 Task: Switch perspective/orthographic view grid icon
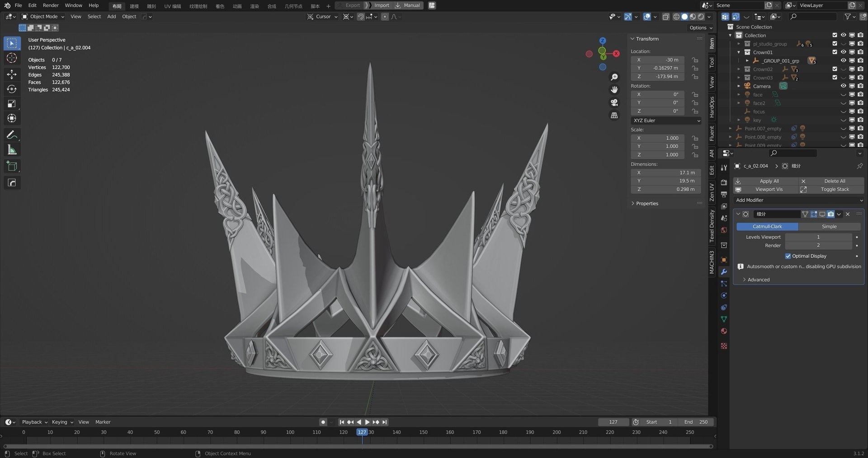[x=614, y=115]
